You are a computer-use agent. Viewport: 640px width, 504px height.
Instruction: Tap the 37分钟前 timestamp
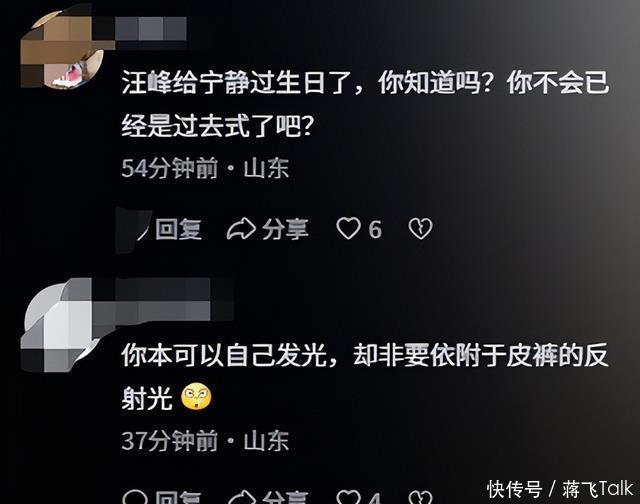169,441
